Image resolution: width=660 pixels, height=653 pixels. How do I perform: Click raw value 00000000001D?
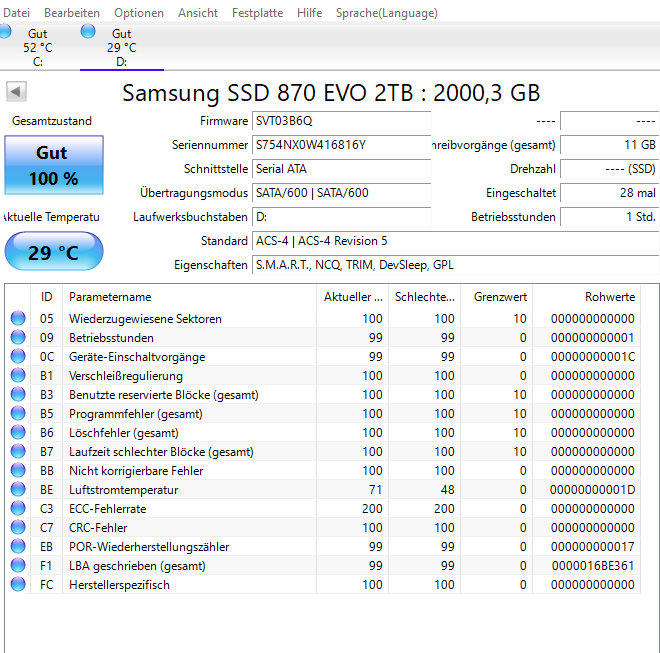[593, 490]
